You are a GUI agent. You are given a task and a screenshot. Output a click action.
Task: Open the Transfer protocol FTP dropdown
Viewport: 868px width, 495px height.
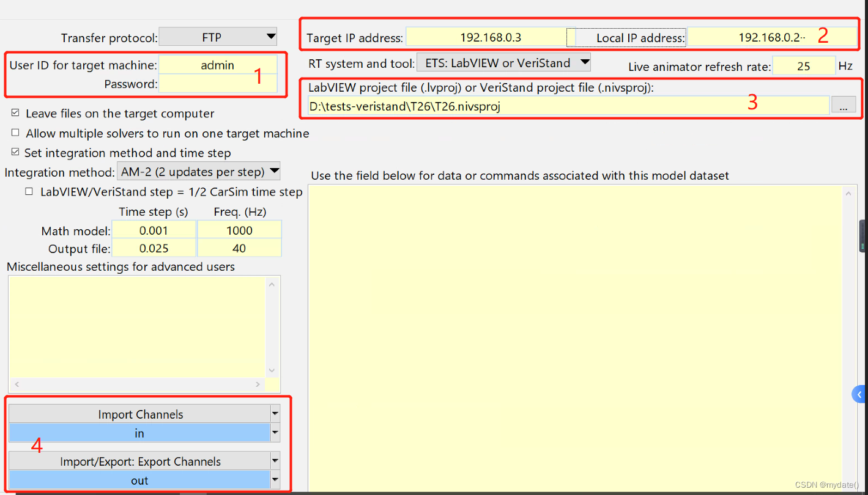click(218, 37)
